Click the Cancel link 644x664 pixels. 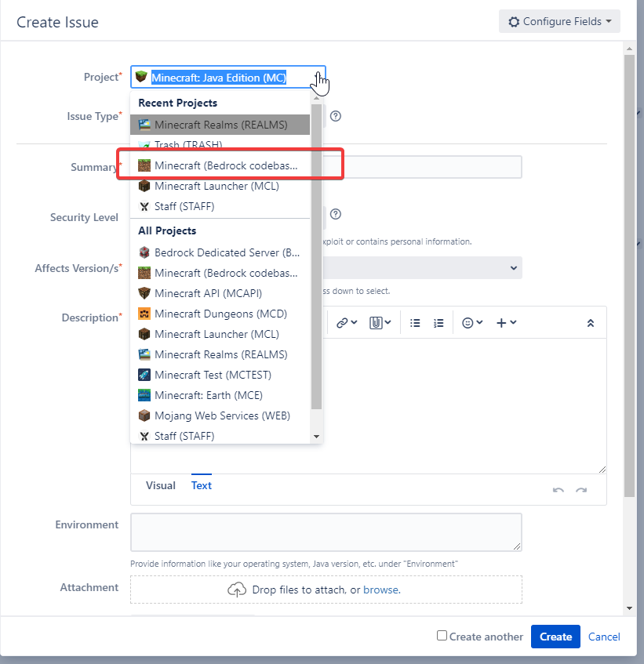click(x=604, y=637)
